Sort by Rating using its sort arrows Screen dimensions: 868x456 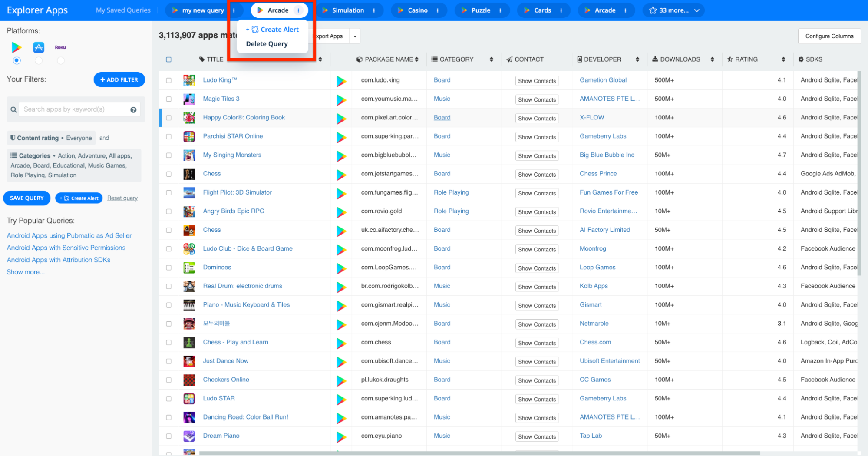click(x=783, y=59)
